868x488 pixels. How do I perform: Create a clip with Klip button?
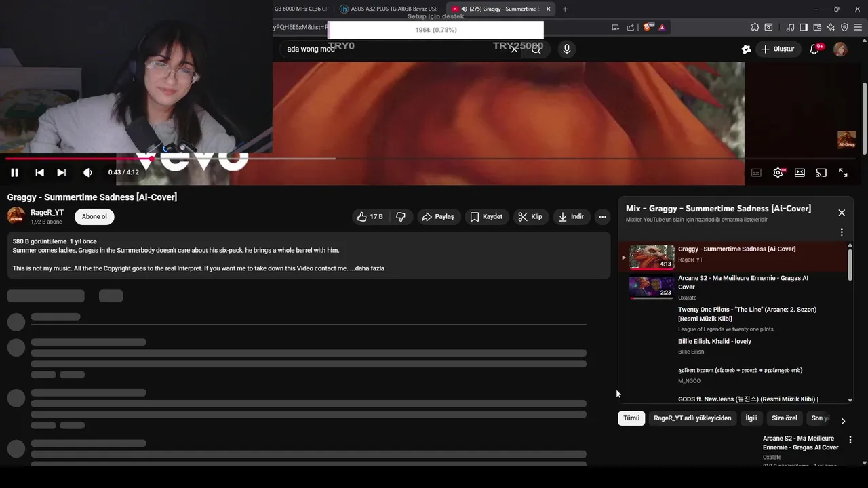coord(530,217)
